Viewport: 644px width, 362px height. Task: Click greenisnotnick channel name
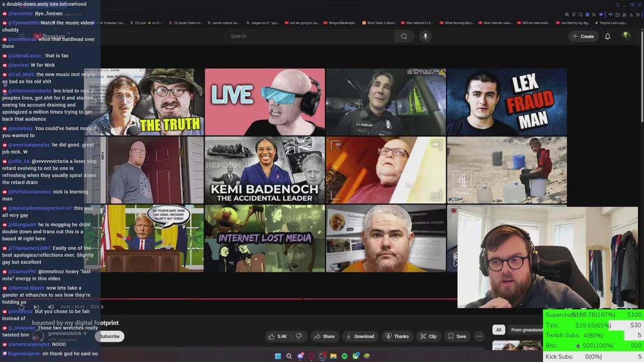click(x=64, y=333)
